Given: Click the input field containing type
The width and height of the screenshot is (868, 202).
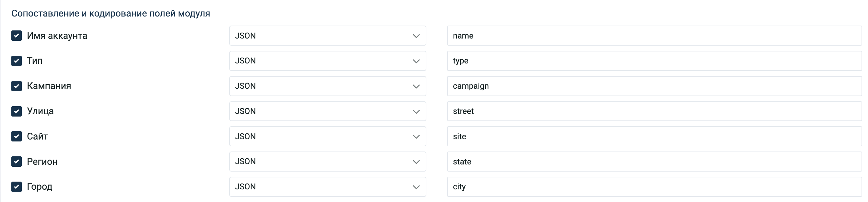Looking at the screenshot, I should point(654,61).
